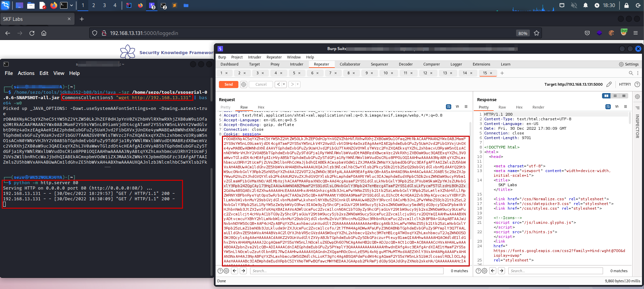Edit the Repeater target with pencil icon
This screenshot has width=644, height=289.
tap(609, 84)
